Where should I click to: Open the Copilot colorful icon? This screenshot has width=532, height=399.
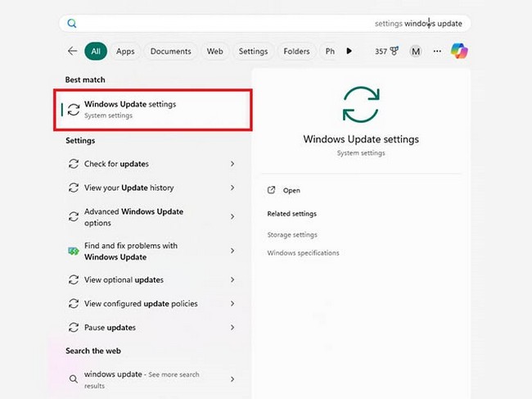click(x=459, y=52)
